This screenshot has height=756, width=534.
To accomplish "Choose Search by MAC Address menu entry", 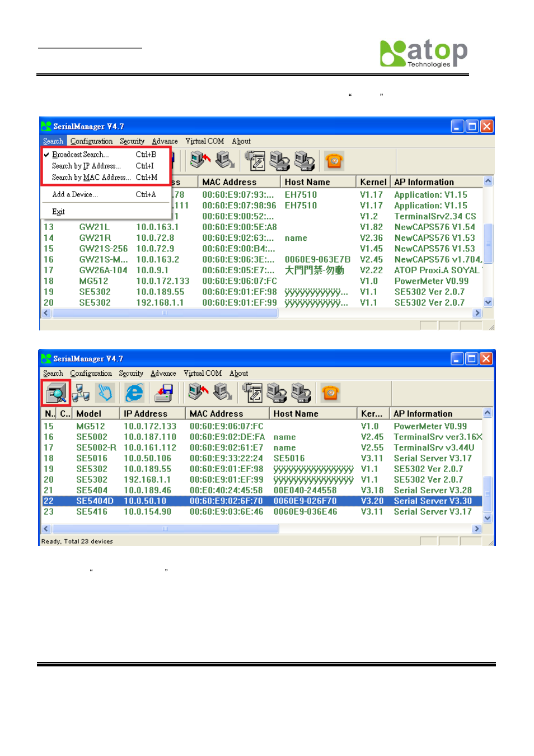I will click(x=101, y=178).
